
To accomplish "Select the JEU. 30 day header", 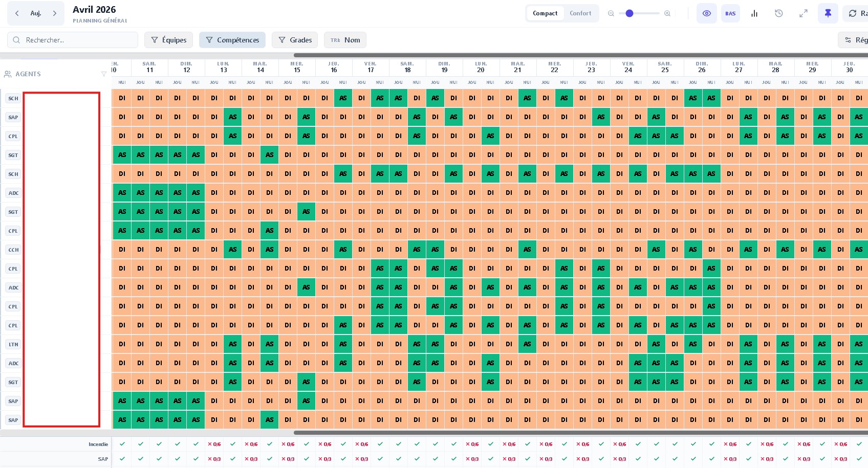I will coord(850,67).
